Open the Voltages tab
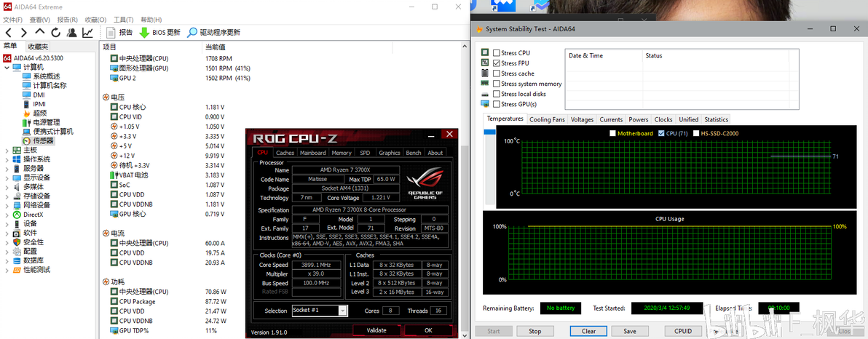This screenshot has height=339, width=868. (x=582, y=119)
